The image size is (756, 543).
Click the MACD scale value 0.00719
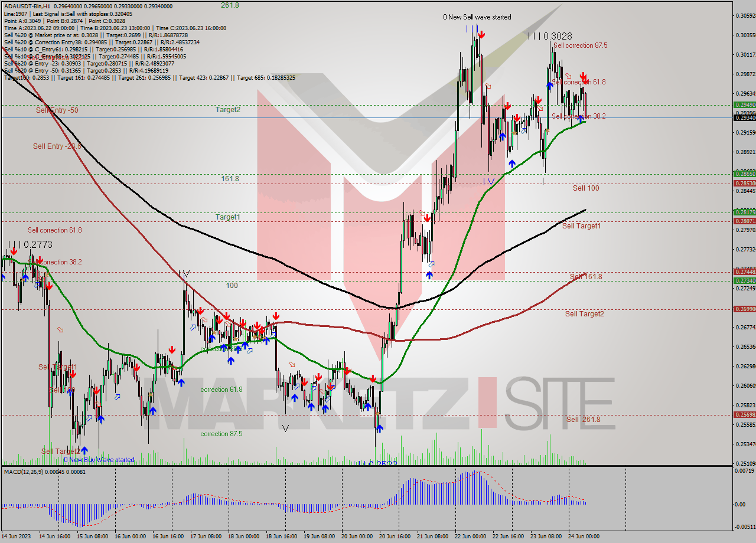coord(744,470)
